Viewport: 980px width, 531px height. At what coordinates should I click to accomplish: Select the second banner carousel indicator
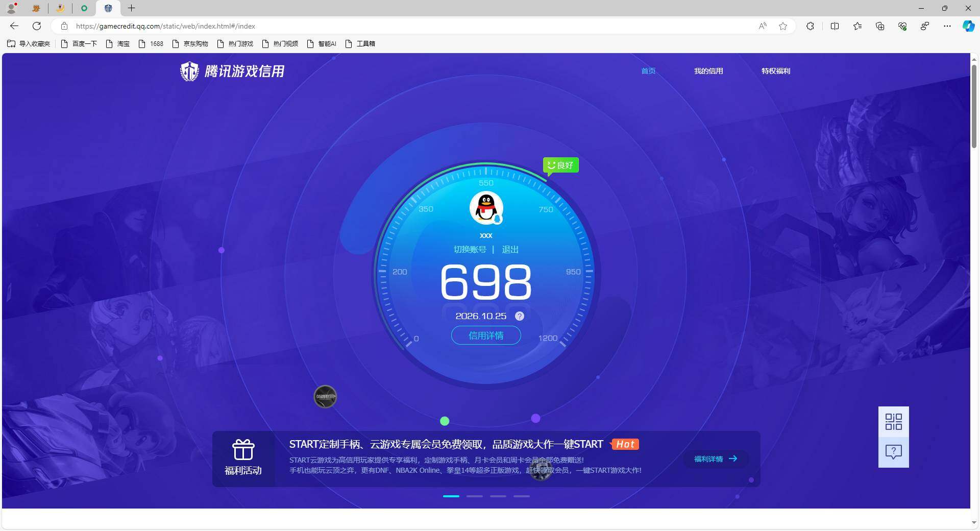[474, 496]
